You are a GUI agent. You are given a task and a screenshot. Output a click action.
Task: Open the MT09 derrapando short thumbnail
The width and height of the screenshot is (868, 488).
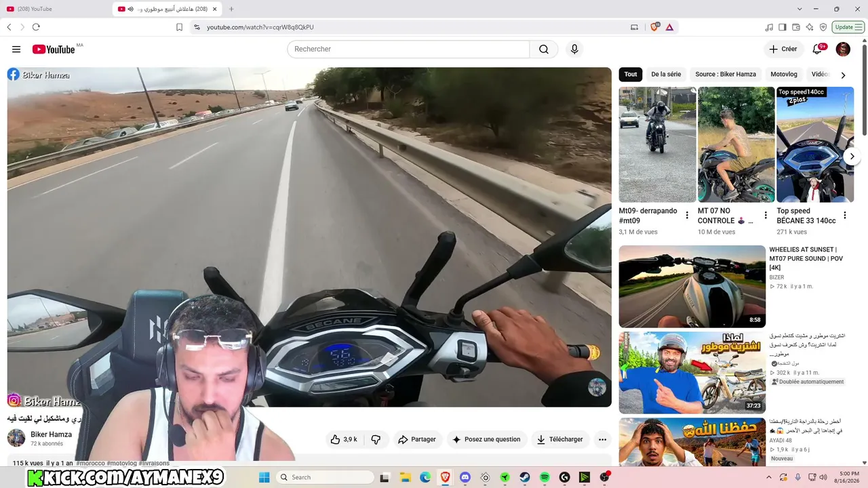pyautogui.click(x=657, y=144)
